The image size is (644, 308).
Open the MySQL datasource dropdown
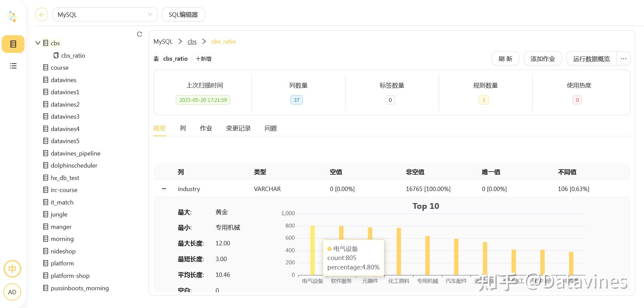point(105,15)
